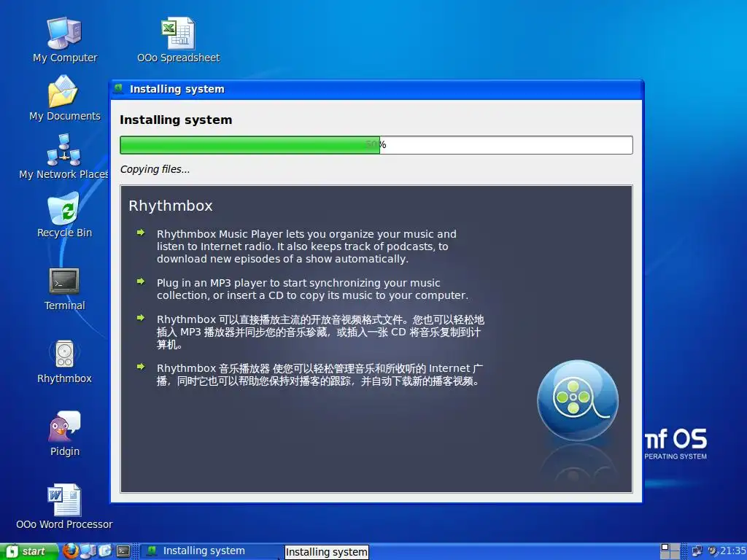Screen dimensions: 747x560
Task: Click the bold 'Installing system' heading
Action: [176, 120]
